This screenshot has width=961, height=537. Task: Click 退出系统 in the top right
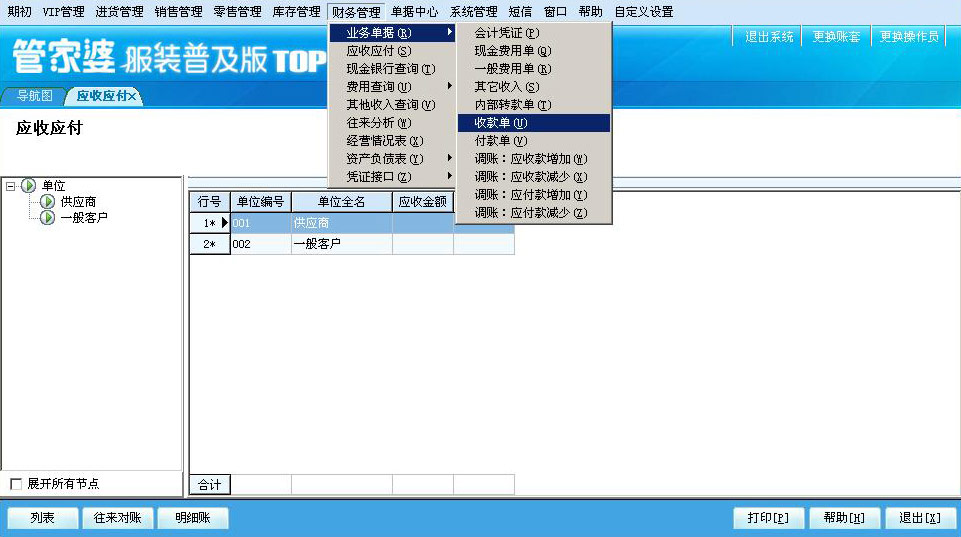[x=769, y=37]
